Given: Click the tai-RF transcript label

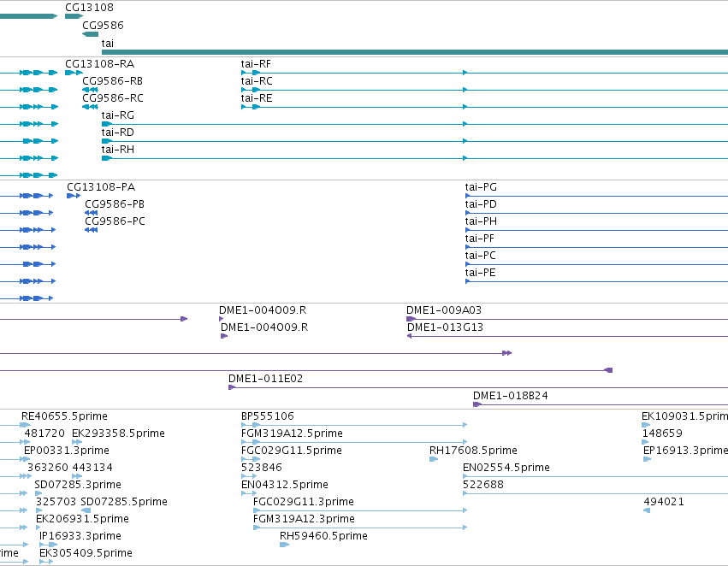Looking at the screenshot, I should pyautogui.click(x=256, y=64).
